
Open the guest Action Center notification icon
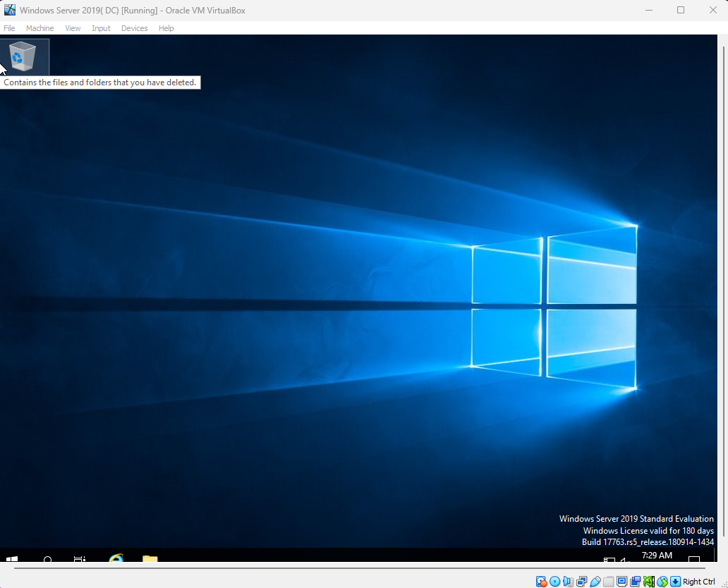694,559
